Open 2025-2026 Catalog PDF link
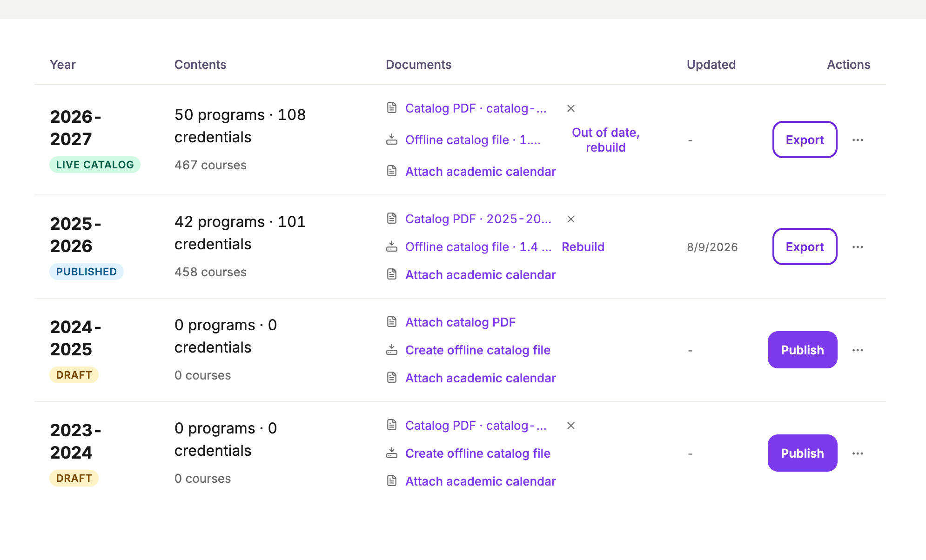The height and width of the screenshot is (560, 926). [478, 219]
